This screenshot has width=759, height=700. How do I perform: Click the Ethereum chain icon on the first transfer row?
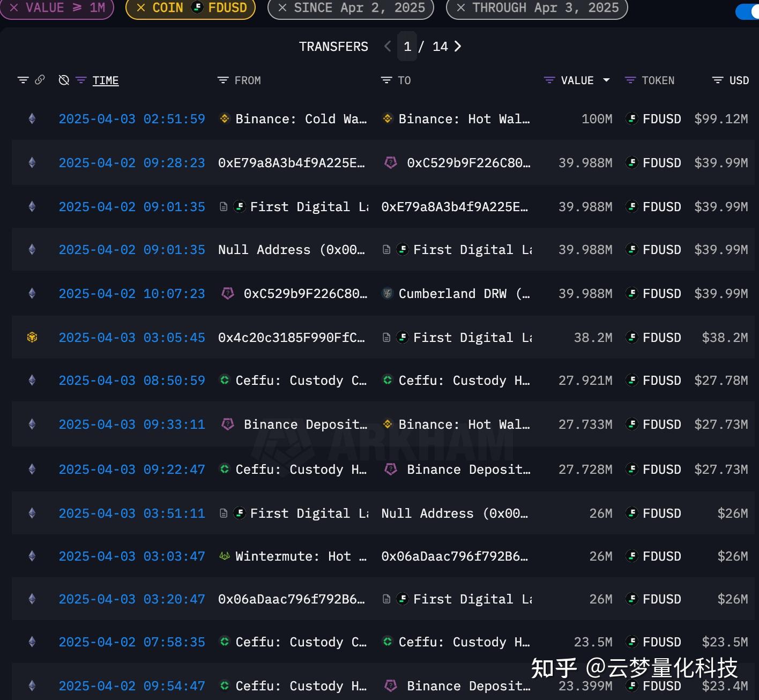pyautogui.click(x=31, y=119)
